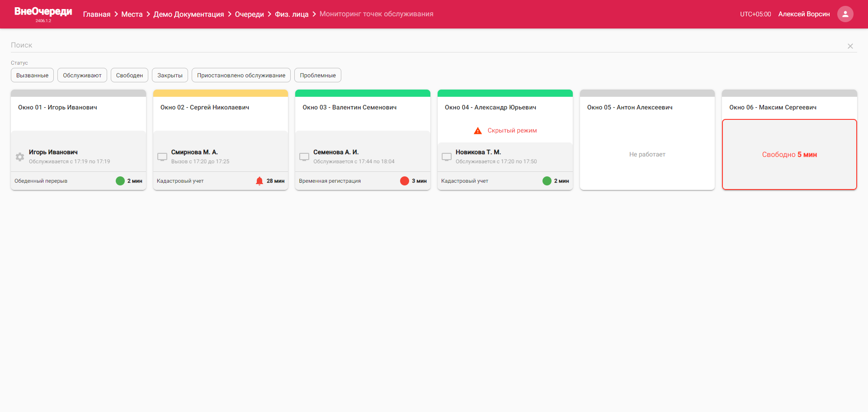
Task: Click the 28 мин wait time
Action: tap(275, 181)
